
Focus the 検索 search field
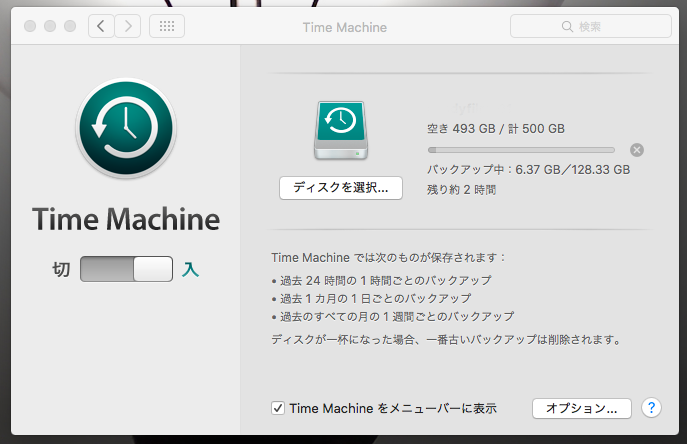tap(591, 26)
